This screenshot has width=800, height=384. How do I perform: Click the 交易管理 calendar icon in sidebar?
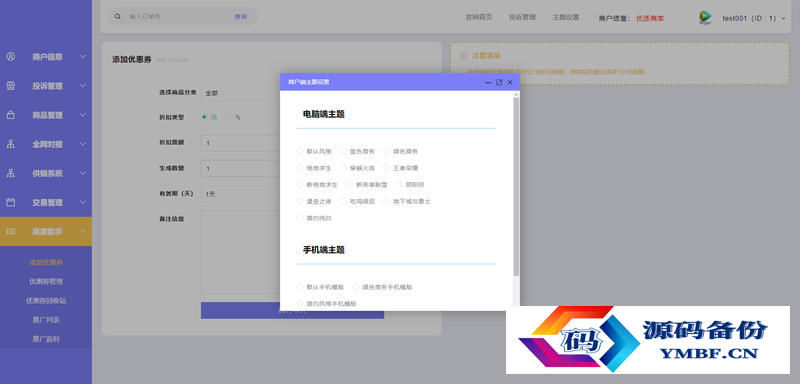click(11, 202)
